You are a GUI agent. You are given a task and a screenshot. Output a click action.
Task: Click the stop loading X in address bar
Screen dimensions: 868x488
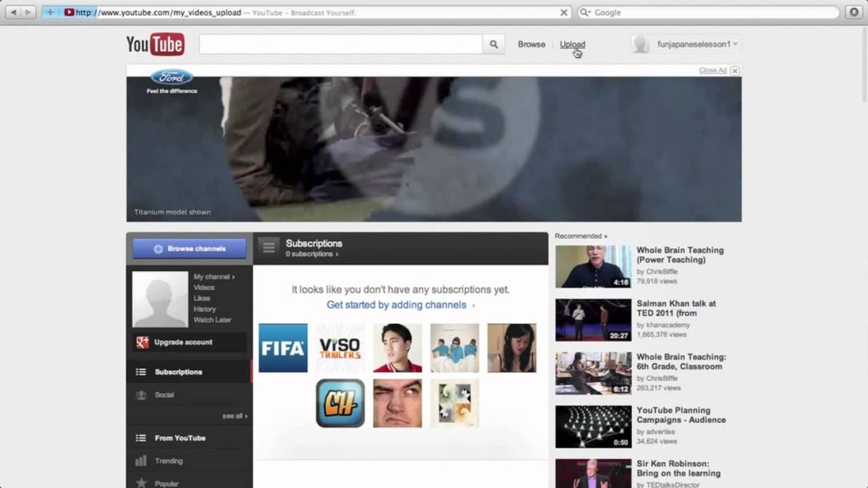pyautogui.click(x=564, y=12)
